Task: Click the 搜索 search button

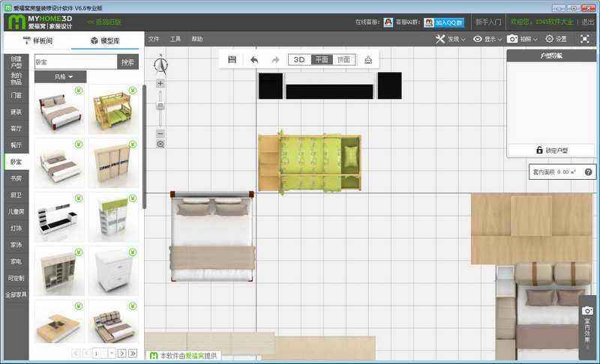Action: tap(127, 62)
